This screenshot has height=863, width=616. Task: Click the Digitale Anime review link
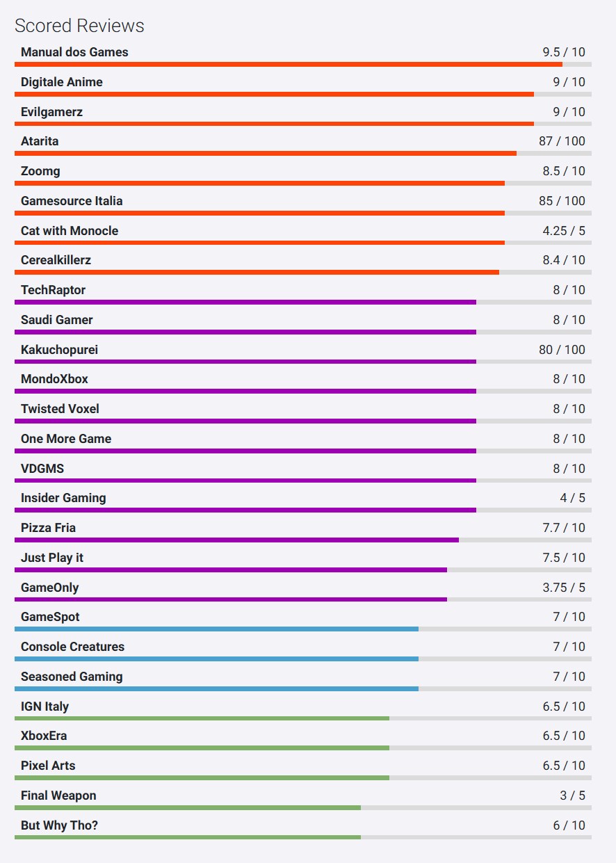[62, 82]
